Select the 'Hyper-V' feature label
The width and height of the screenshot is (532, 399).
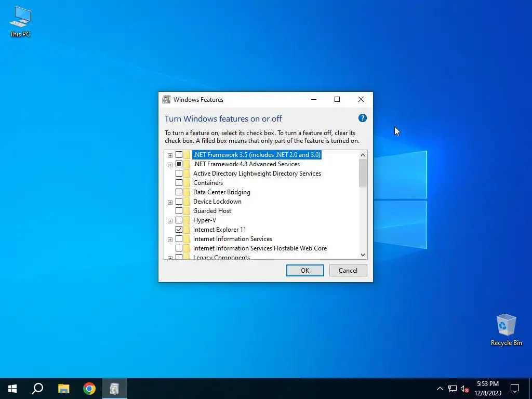(x=205, y=220)
